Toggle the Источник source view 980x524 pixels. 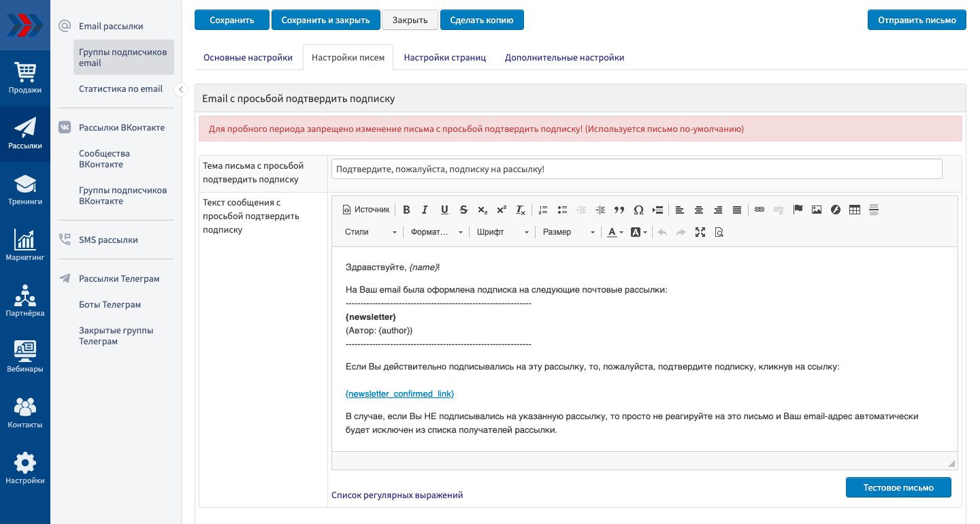pos(366,210)
